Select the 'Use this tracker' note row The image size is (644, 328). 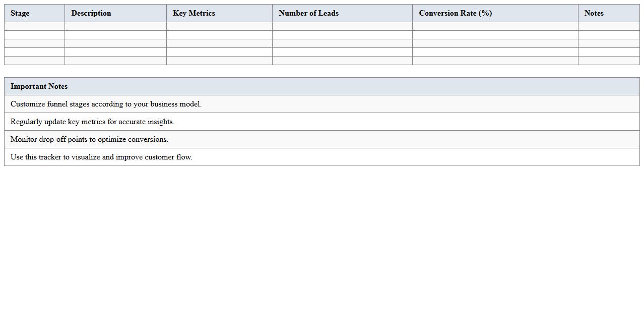(101, 157)
